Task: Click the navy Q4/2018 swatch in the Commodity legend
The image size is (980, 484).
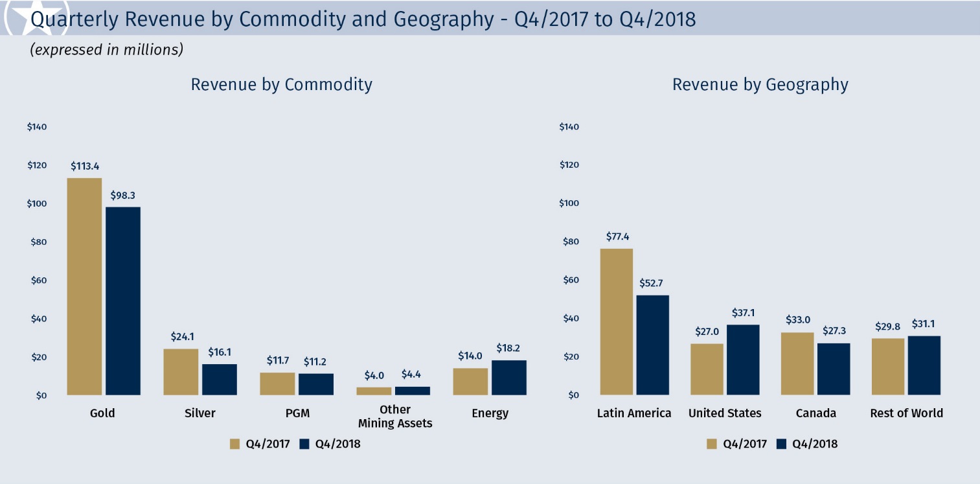Action: click(305, 444)
